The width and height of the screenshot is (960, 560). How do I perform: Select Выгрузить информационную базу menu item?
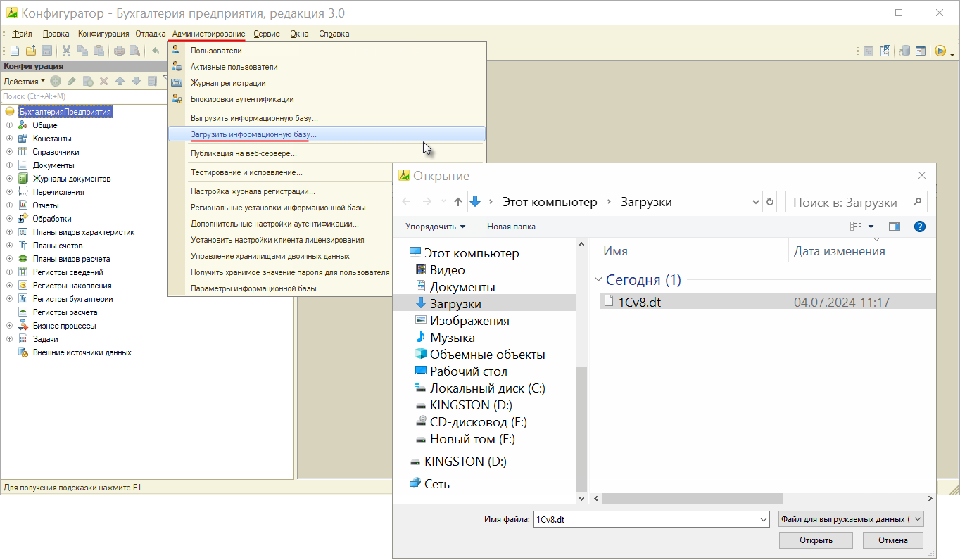(327, 118)
